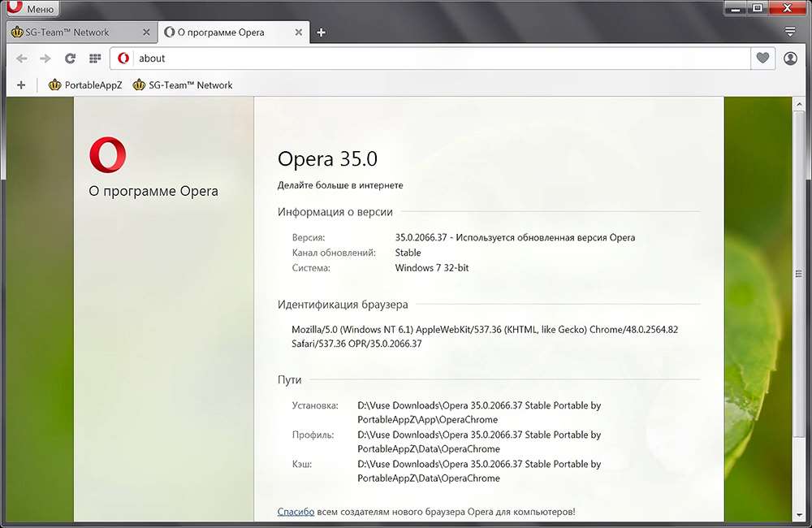Reload the current page

(x=70, y=58)
